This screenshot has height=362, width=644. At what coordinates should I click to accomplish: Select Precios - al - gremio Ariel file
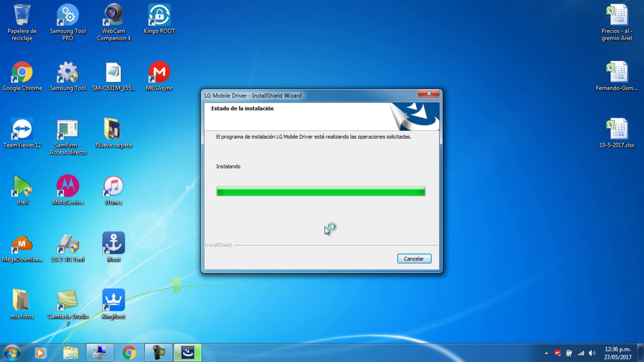pyautogui.click(x=617, y=23)
